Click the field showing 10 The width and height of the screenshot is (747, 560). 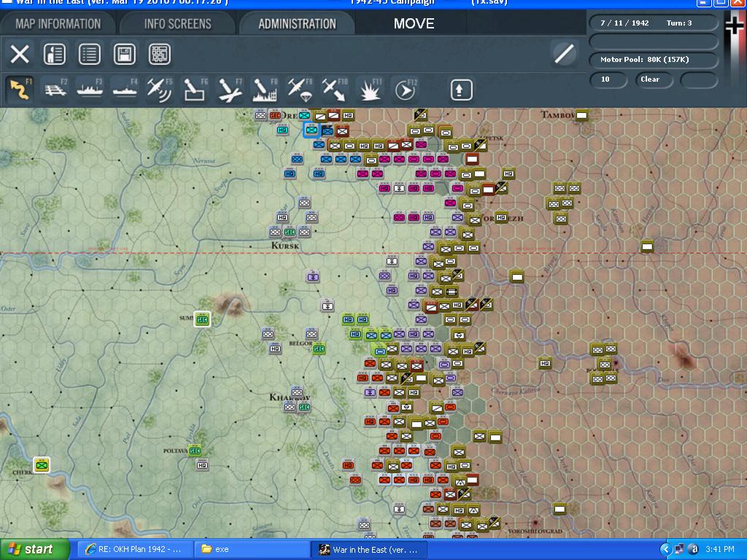pyautogui.click(x=608, y=79)
